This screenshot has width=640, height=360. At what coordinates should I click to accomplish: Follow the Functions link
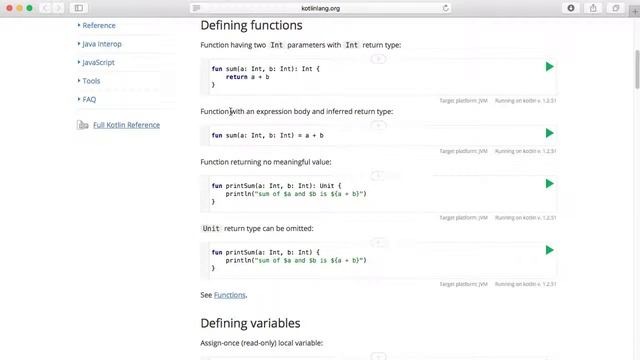[x=229, y=295]
